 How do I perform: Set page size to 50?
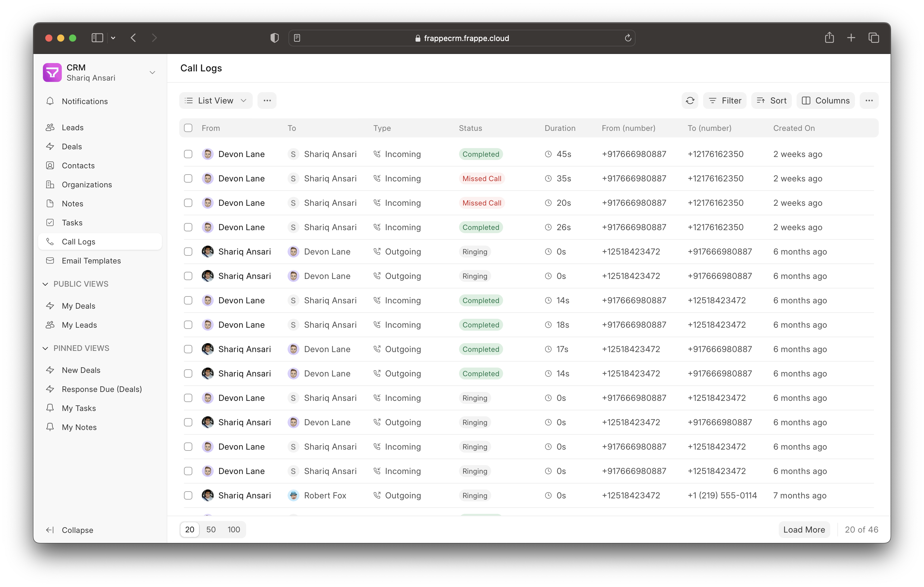tap(211, 530)
